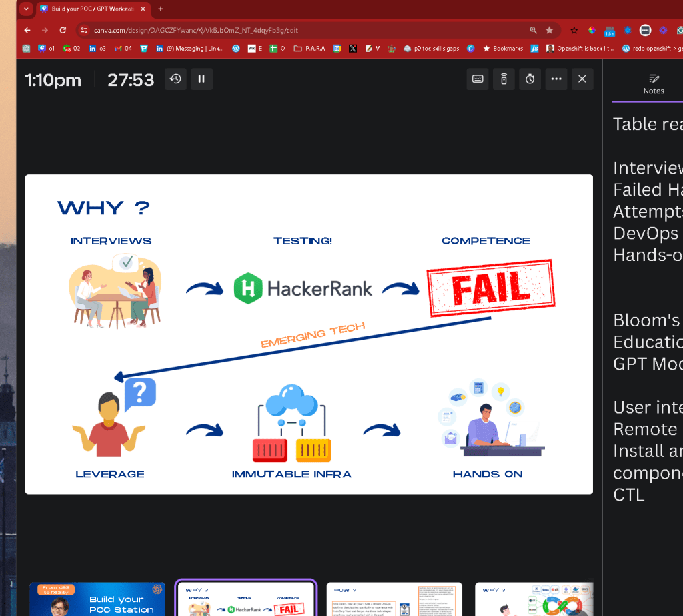Click the Bloom's line in the notes
This screenshot has width=683, height=616.
coord(648,320)
